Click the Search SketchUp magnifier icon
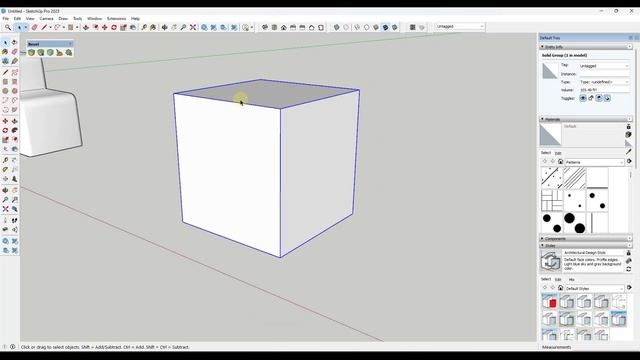The image size is (640, 360). 8,27
